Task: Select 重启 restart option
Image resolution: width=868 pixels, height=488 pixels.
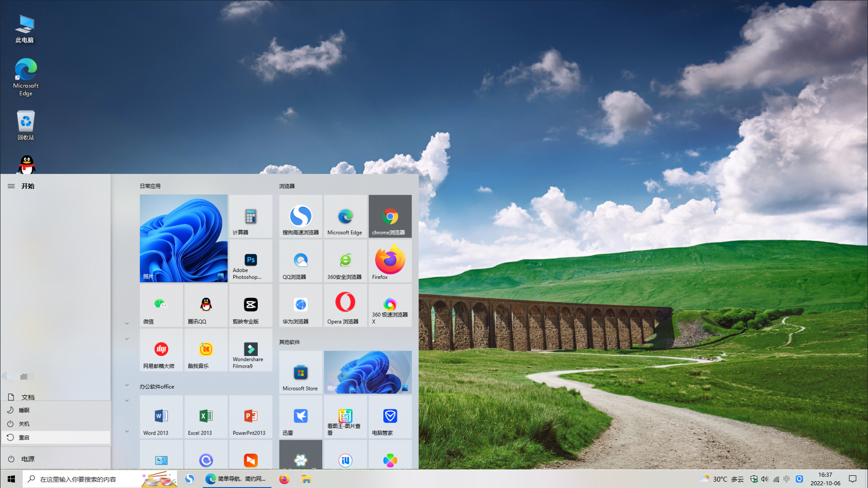Action: 56,437
